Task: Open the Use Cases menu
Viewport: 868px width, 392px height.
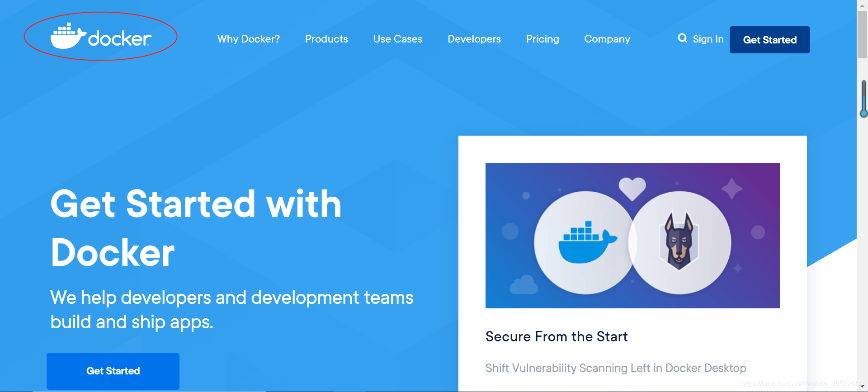Action: [398, 39]
